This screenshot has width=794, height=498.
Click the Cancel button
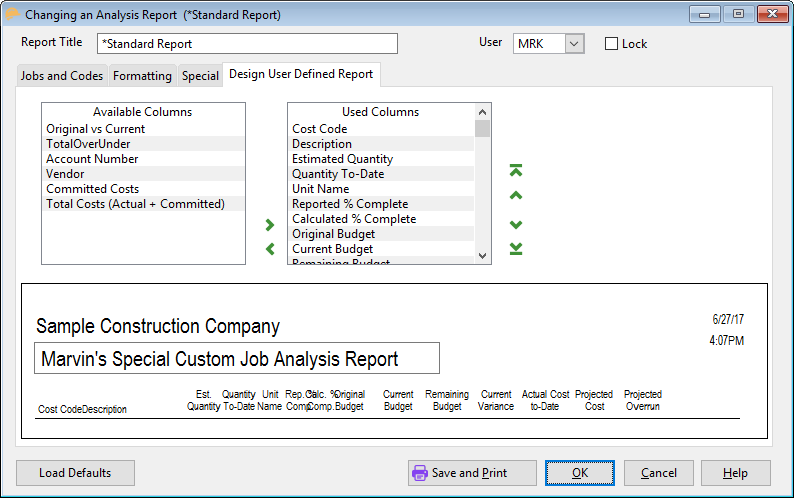point(658,473)
